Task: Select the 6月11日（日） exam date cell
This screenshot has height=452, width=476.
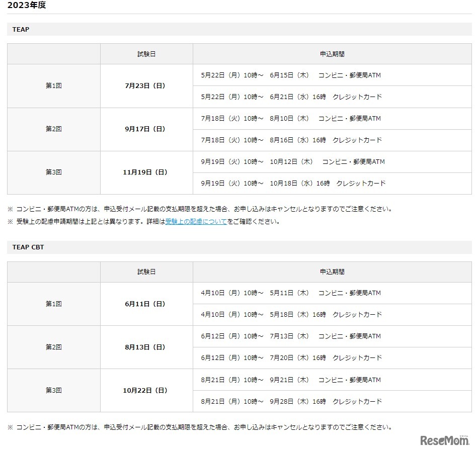Action: coord(146,304)
